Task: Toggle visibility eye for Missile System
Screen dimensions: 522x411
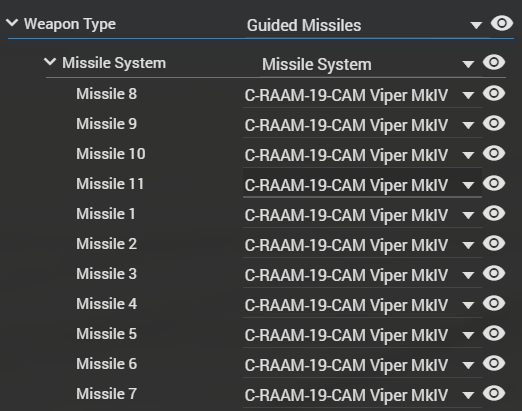Action: [494, 62]
